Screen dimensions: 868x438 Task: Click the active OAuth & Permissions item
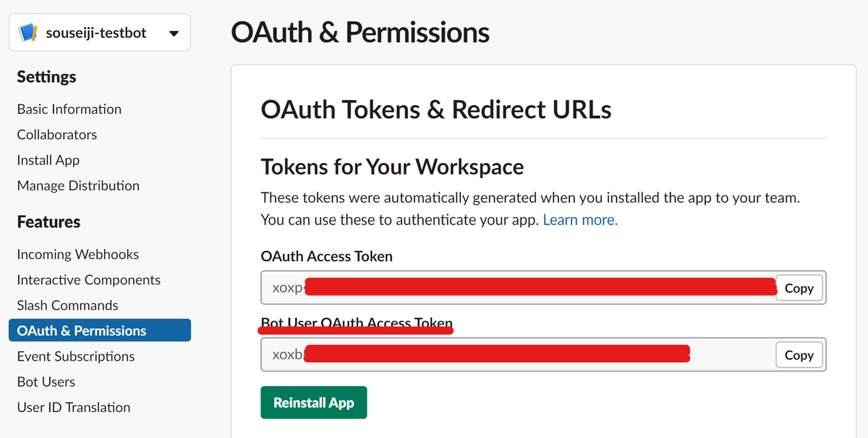[100, 330]
